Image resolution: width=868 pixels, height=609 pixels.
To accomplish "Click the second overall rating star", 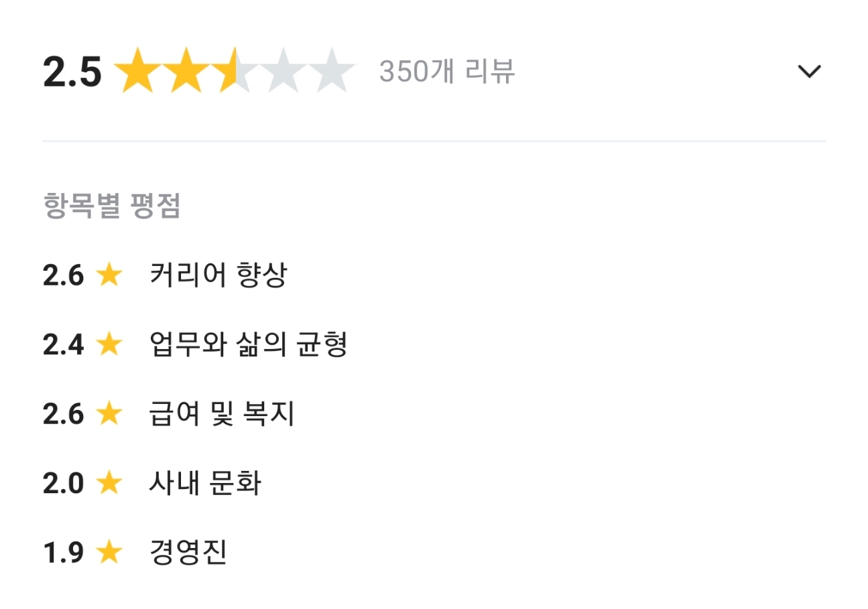I will [x=186, y=70].
